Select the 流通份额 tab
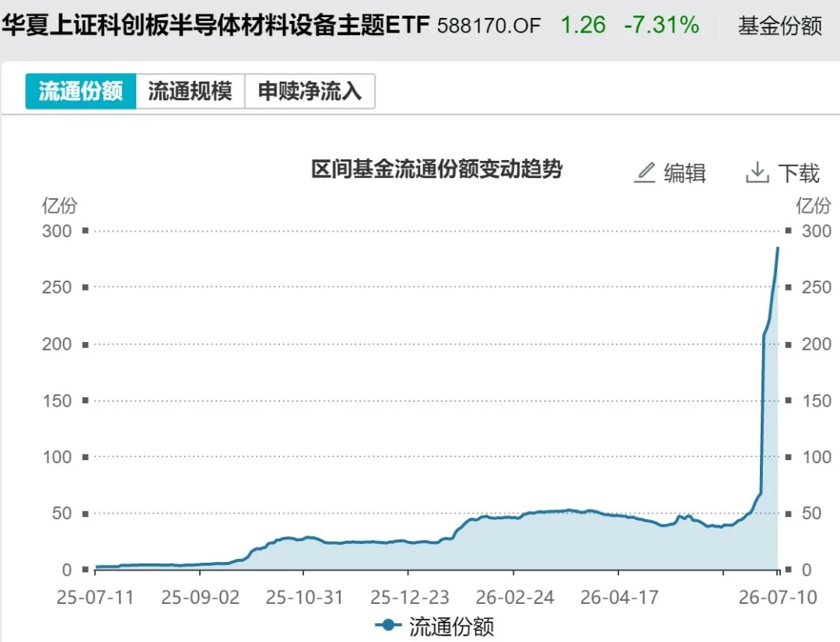The image size is (840, 642). pos(81,92)
